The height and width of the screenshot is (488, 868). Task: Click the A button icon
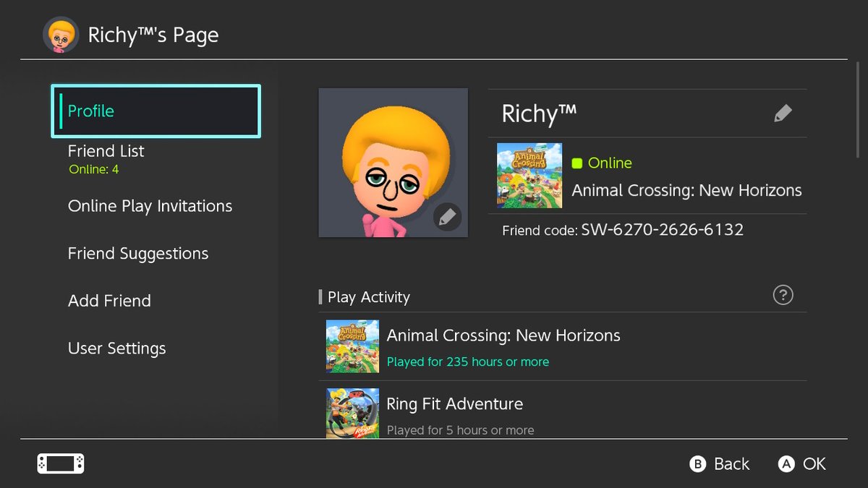786,464
